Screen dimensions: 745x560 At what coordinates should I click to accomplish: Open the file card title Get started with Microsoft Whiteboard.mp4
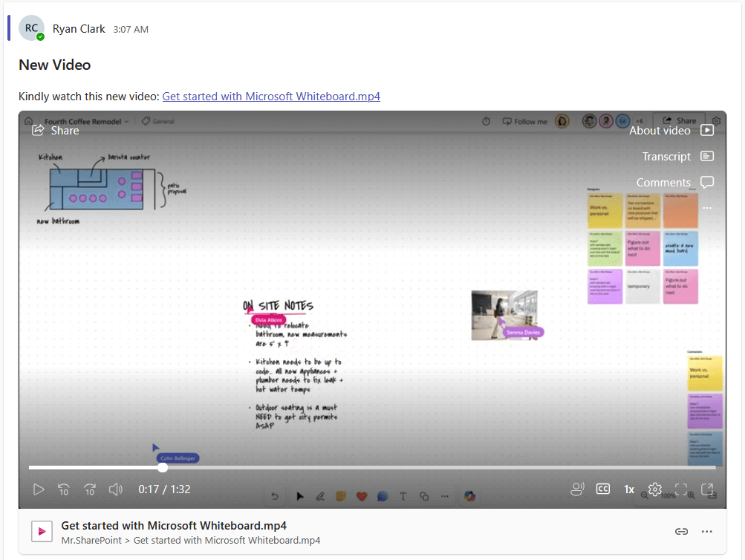point(174,526)
